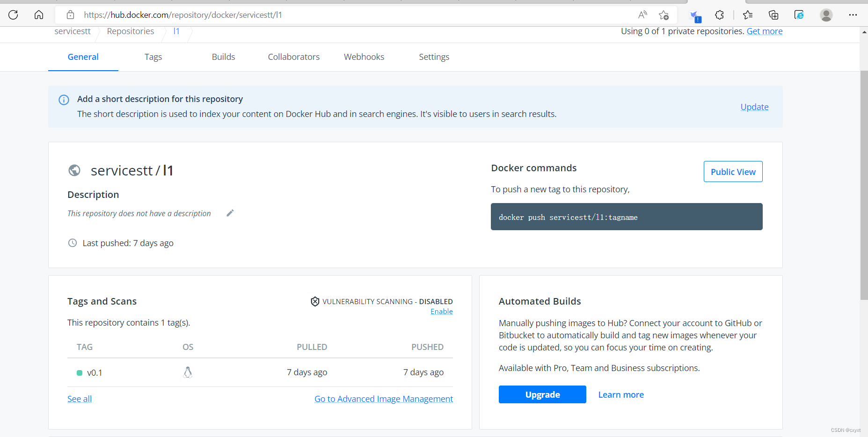Click the globe public visibility icon
868x437 pixels.
point(74,170)
